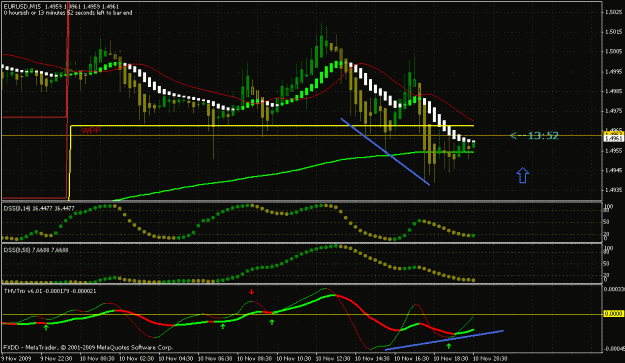Select the EURUSD,M15 chart title text
This screenshot has width=625, height=363.
pos(62,7)
